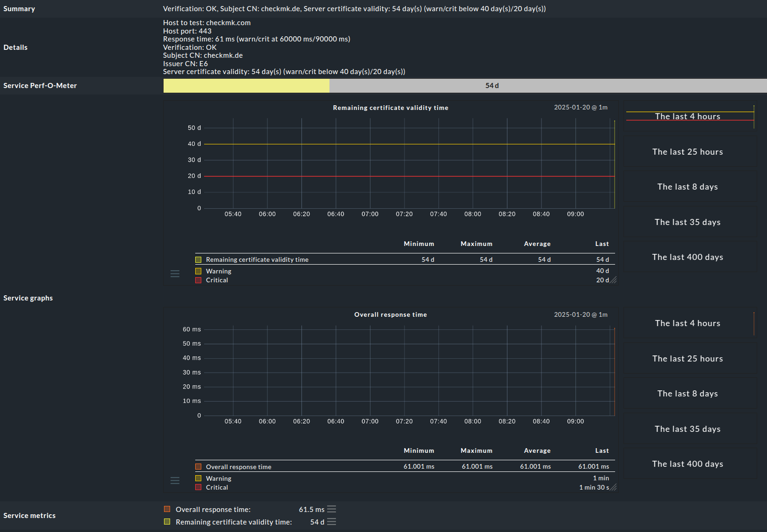767x532 pixels.
Task: Click the Remaining certificate validity time graph title
Action: pos(390,108)
